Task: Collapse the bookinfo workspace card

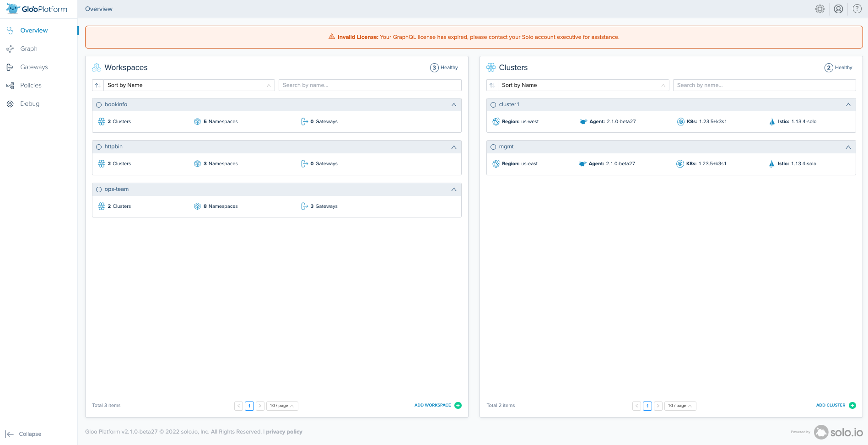Action: [x=454, y=105]
